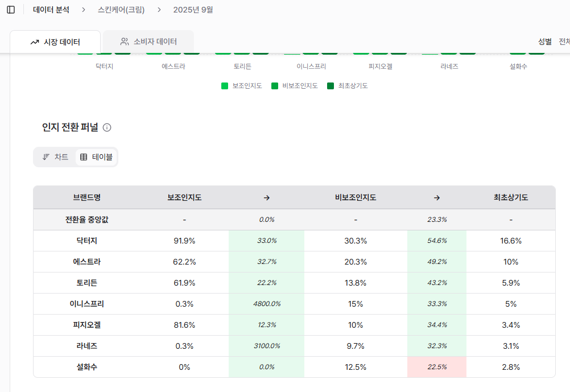
Task: Open the 스킨케어(크림) breadcrumb
Action: [121, 10]
